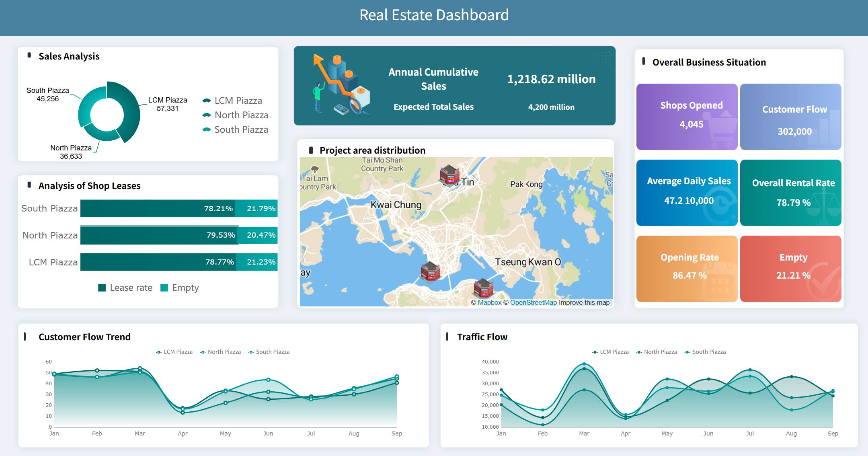Screen dimensions: 868x456
Task: Click the Opening Rate card
Action: click(x=687, y=269)
